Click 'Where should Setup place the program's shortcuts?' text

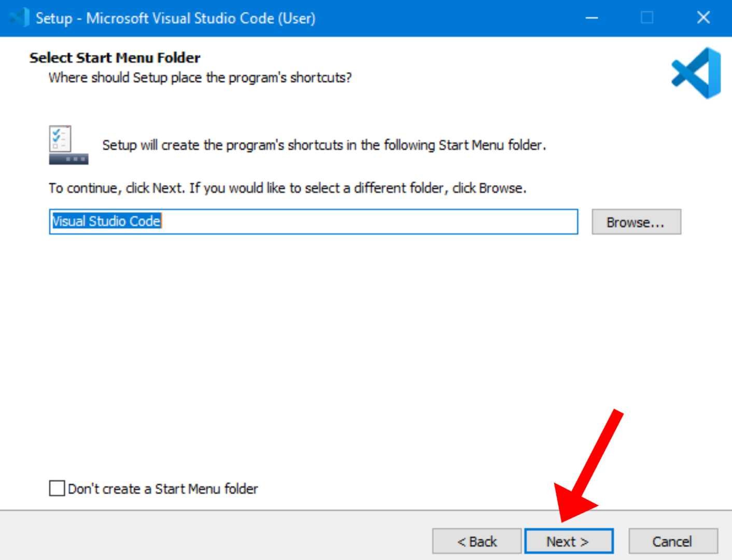(200, 78)
